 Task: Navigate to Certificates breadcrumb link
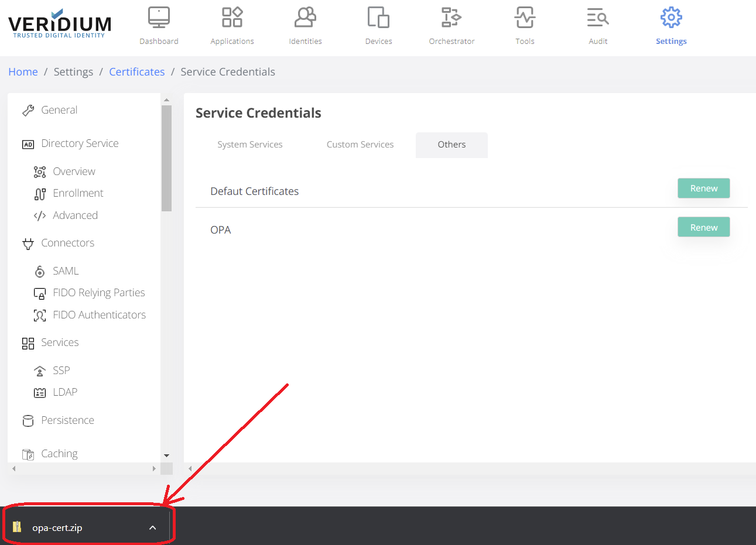(136, 72)
